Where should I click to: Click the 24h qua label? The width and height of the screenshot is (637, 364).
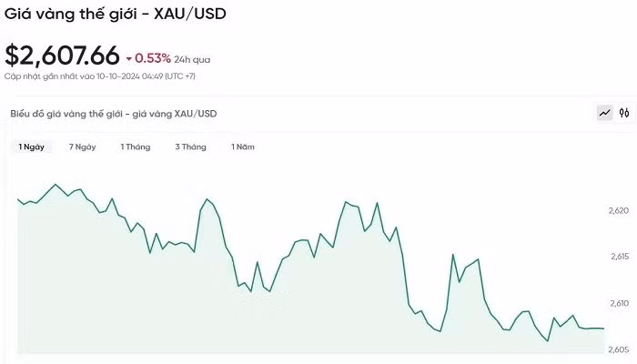(190, 59)
